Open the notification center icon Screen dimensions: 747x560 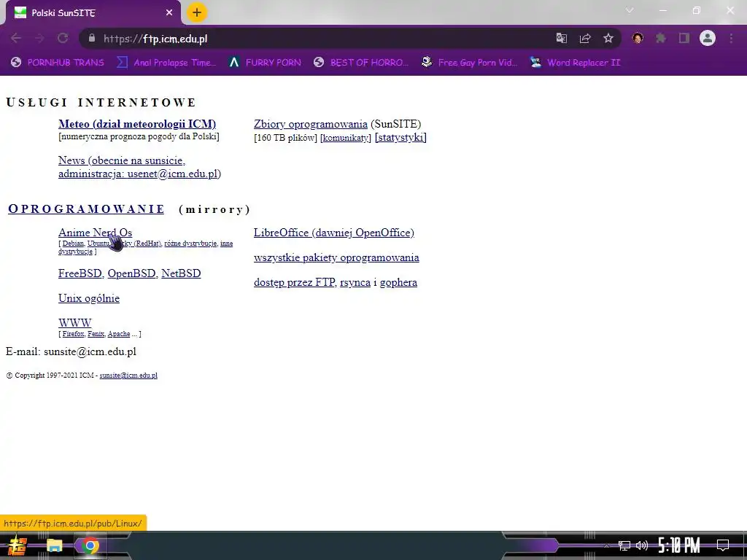(x=723, y=545)
